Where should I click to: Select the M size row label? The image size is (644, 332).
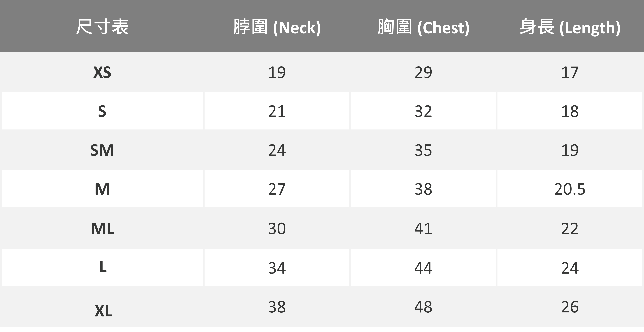tap(102, 189)
